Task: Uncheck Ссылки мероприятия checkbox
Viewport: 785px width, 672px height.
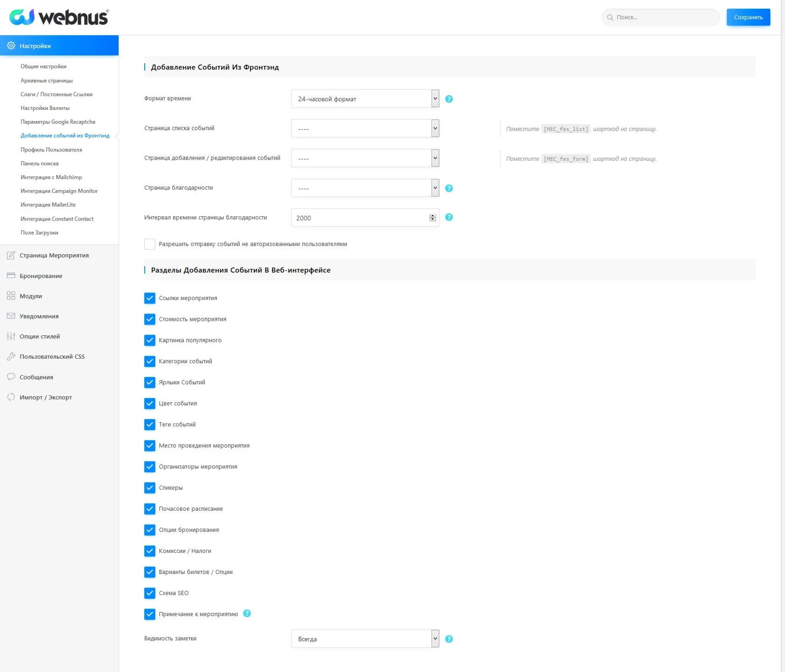Action: 150,298
